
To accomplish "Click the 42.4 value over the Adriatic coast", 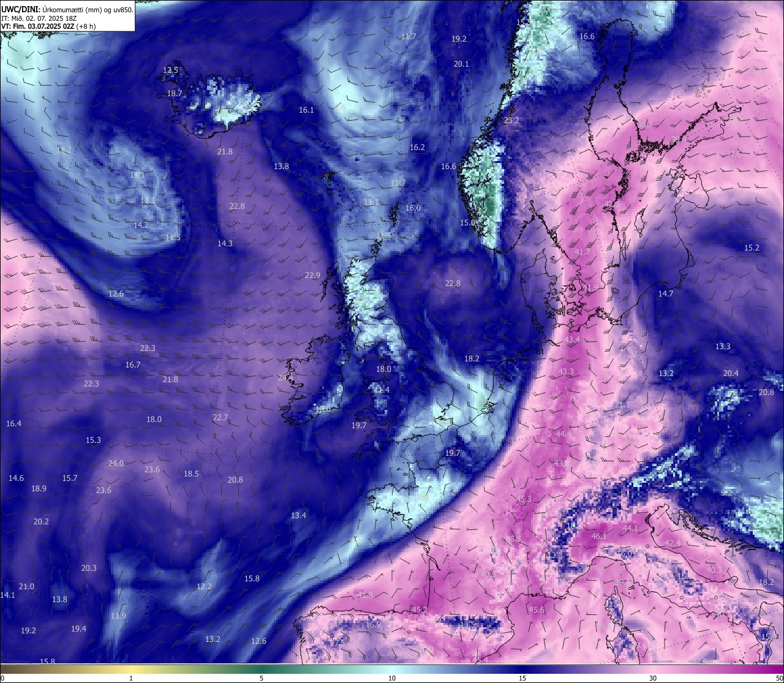I will click(673, 544).
